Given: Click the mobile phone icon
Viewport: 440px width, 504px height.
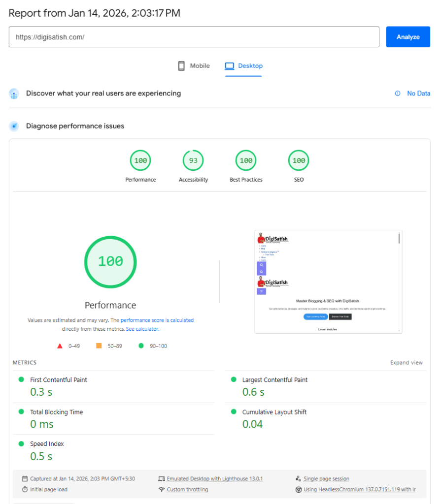Looking at the screenshot, I should [181, 66].
